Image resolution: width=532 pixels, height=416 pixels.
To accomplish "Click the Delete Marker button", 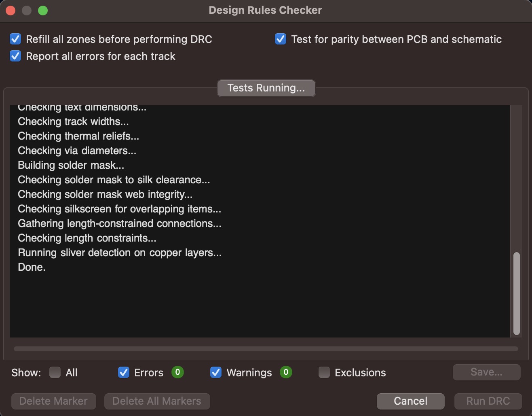I will point(53,401).
